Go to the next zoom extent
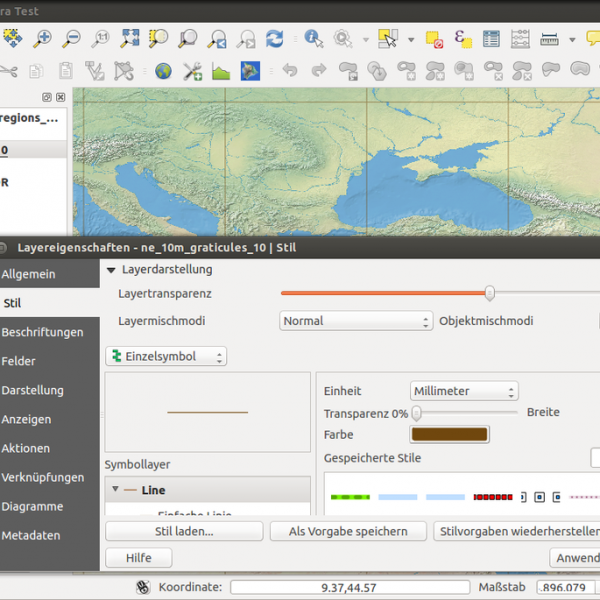The width and height of the screenshot is (600, 600). (246, 38)
